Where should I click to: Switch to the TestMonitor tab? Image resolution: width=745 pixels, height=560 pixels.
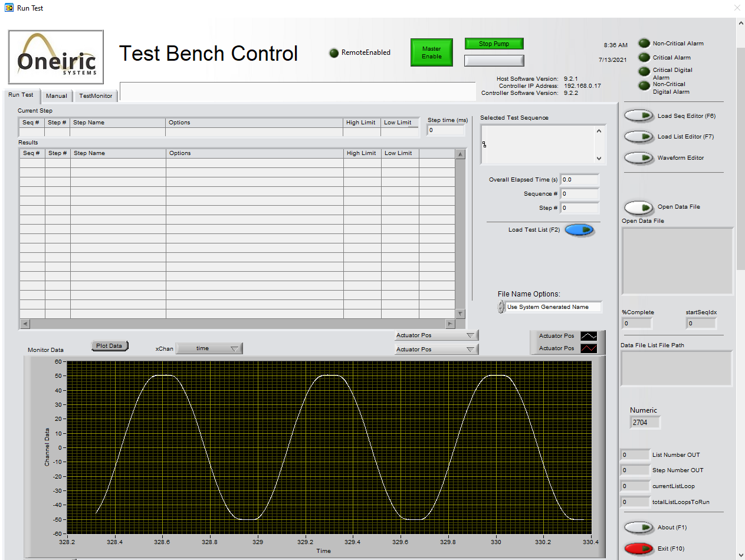(96, 95)
